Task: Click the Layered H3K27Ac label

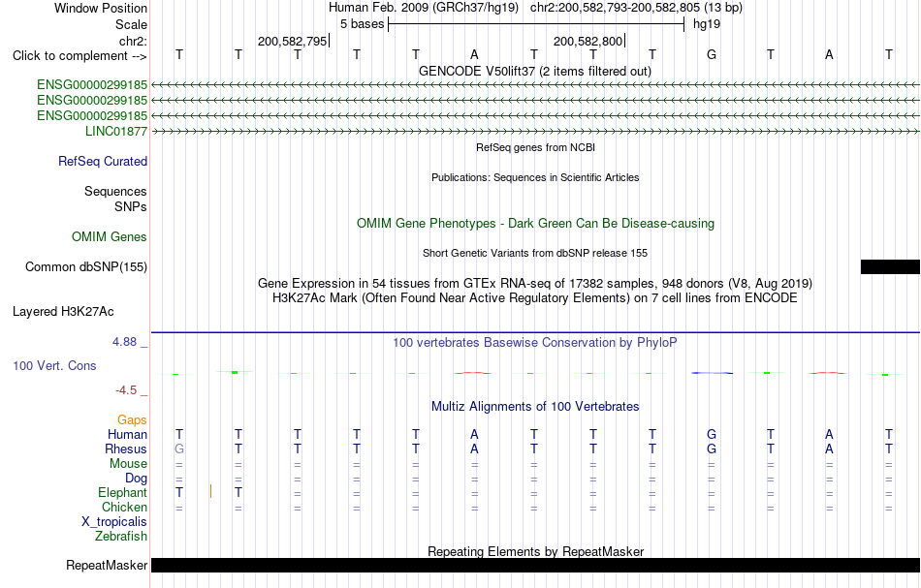Action: coord(63,312)
